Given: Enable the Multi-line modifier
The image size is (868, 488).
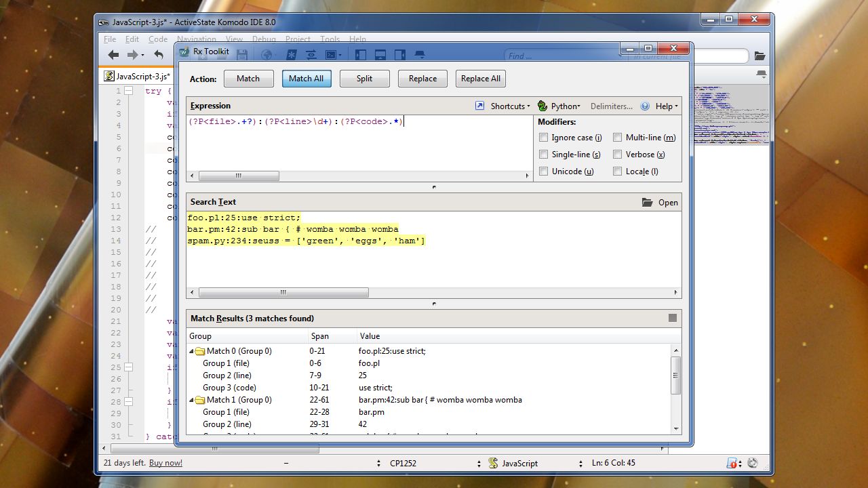Looking at the screenshot, I should coord(617,137).
